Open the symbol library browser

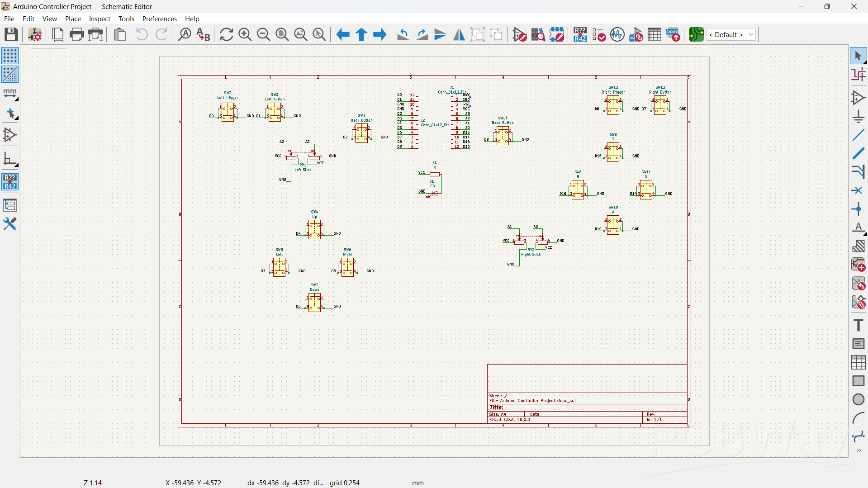point(538,34)
